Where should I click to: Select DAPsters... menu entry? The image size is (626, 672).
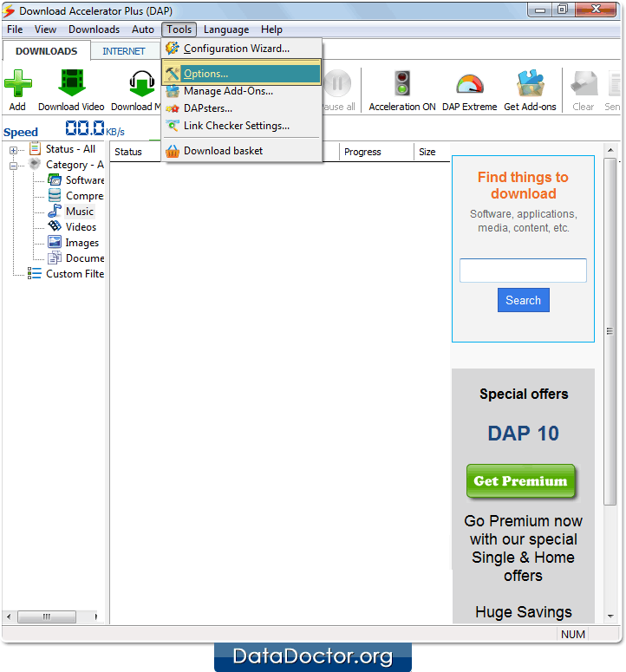(x=242, y=108)
